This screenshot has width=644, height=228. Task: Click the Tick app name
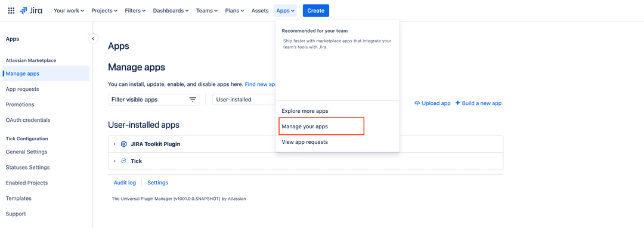pyautogui.click(x=137, y=161)
